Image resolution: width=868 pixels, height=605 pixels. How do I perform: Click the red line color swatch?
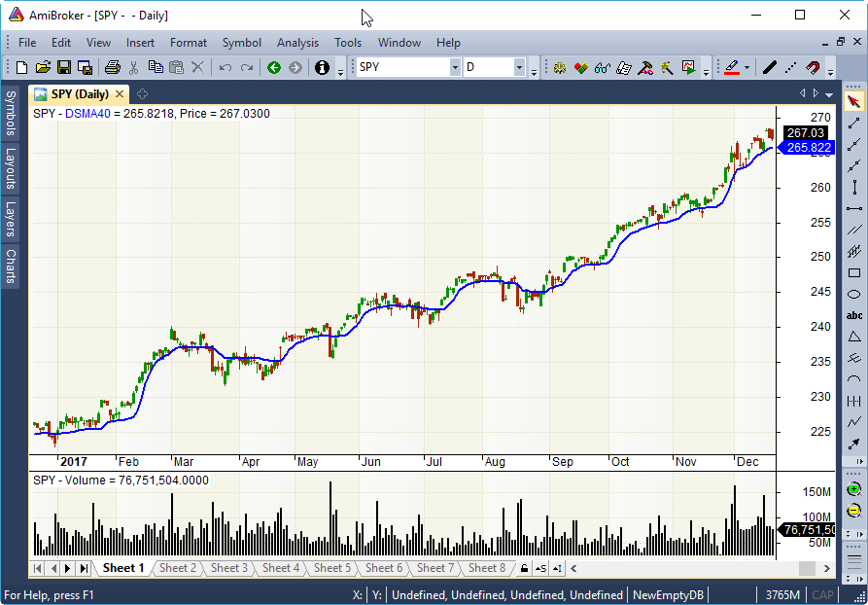pos(731,67)
